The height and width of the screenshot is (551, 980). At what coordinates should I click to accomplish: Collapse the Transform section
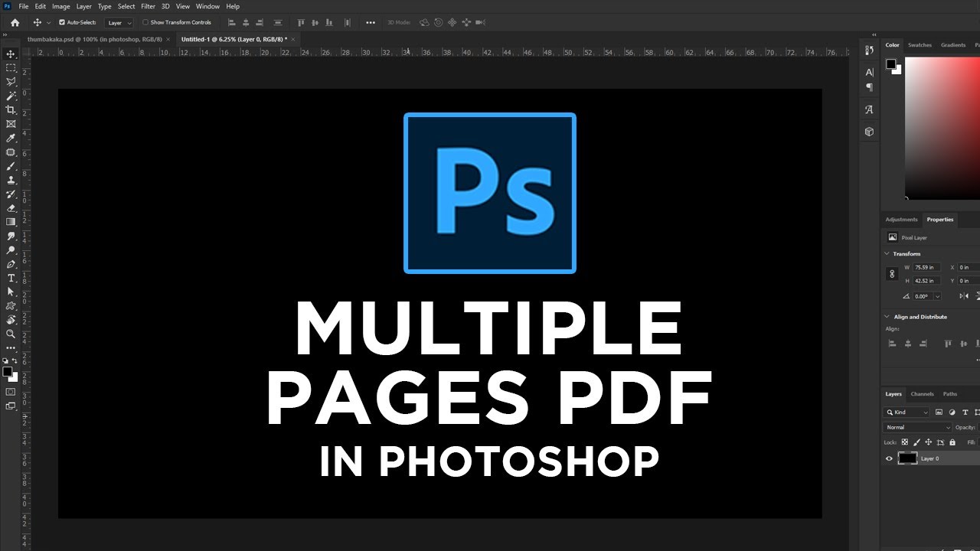click(x=887, y=253)
